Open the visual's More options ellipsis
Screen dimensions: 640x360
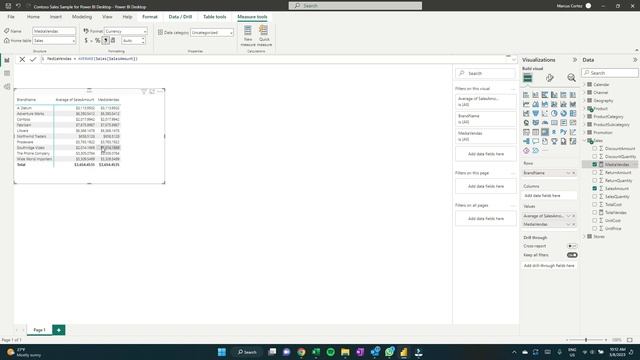(160, 92)
